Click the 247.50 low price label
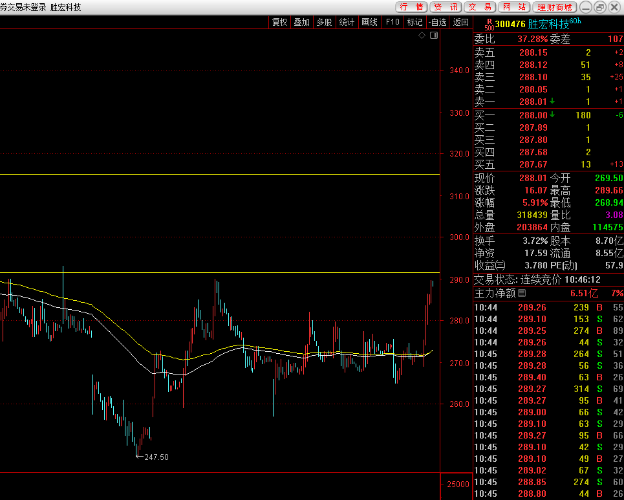Viewport: 624px width, 500px height. [x=156, y=457]
